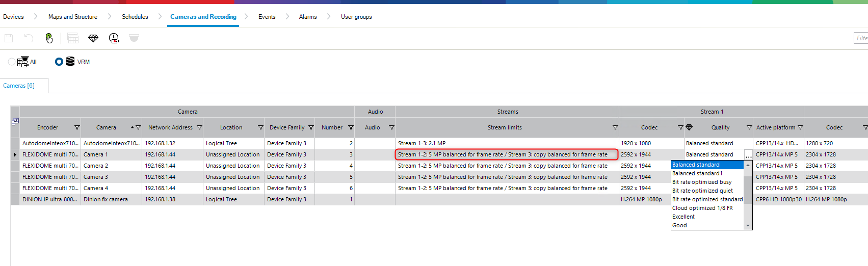Pick Excellent in the quality dropdown
This screenshot has height=266, width=868.
coord(683,217)
